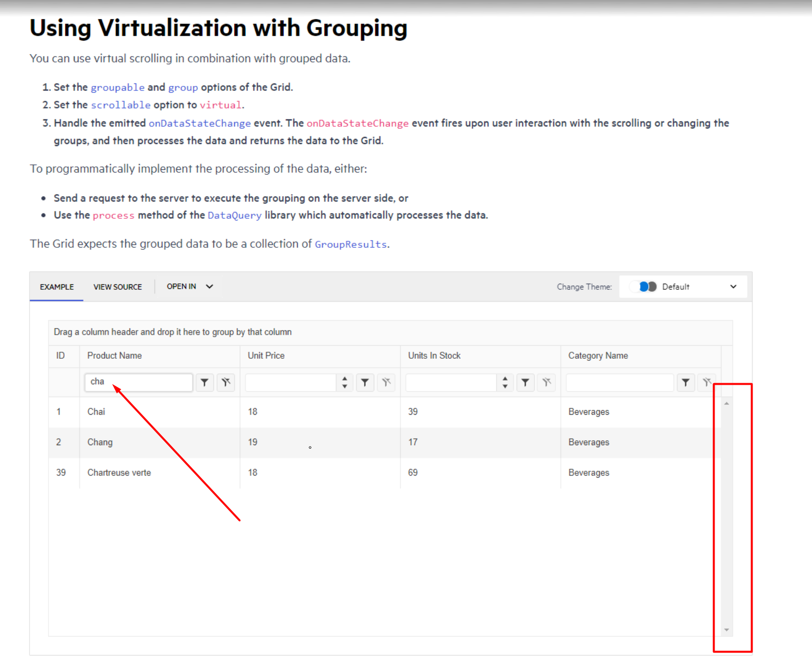812x672 pixels.
Task: Clear the Unit Price filter
Action: (386, 383)
